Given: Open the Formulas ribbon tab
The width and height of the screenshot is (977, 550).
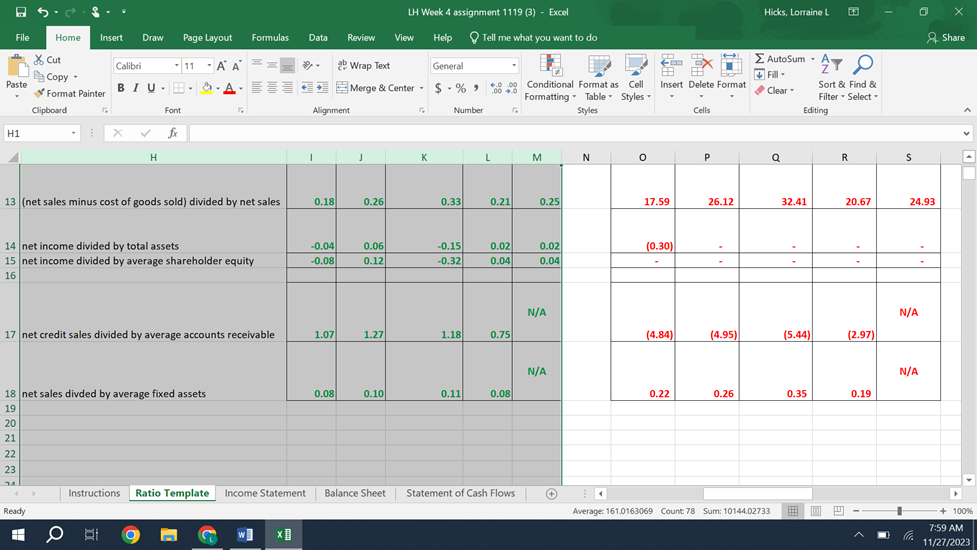Looking at the screenshot, I should (x=270, y=37).
